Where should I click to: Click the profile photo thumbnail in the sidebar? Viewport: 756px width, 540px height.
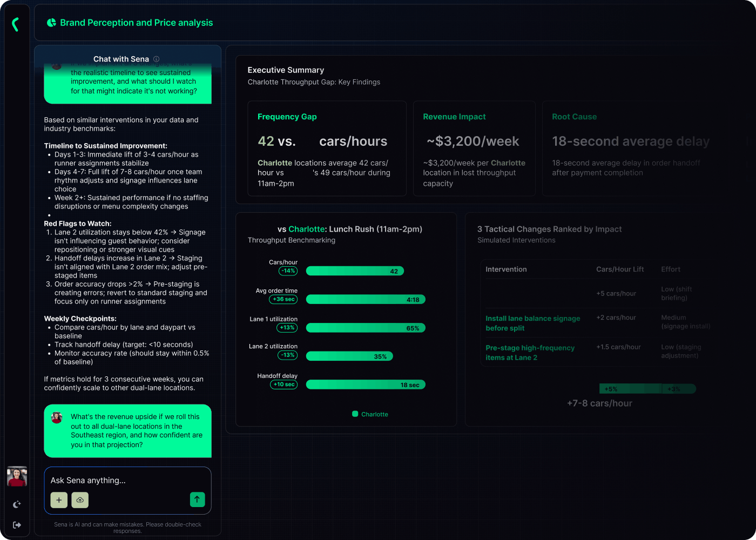pos(17,476)
